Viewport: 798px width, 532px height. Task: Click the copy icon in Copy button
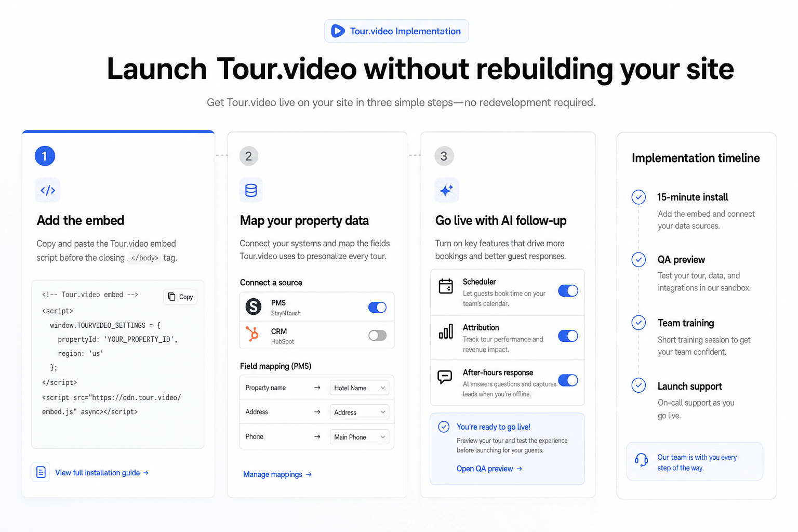coord(171,297)
